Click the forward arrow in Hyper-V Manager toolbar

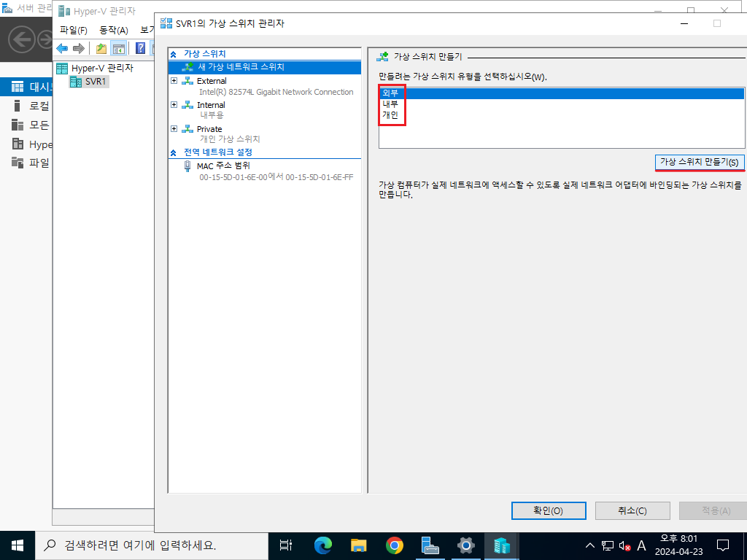click(x=79, y=48)
